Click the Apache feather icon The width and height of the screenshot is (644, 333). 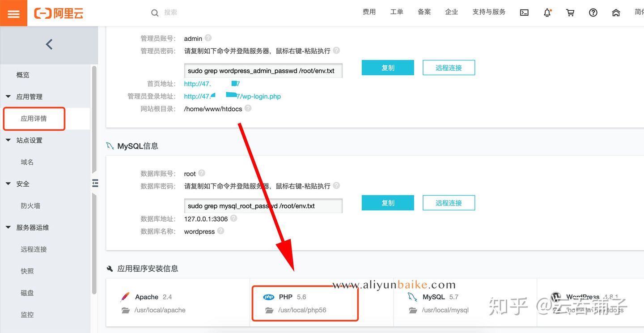125,297
